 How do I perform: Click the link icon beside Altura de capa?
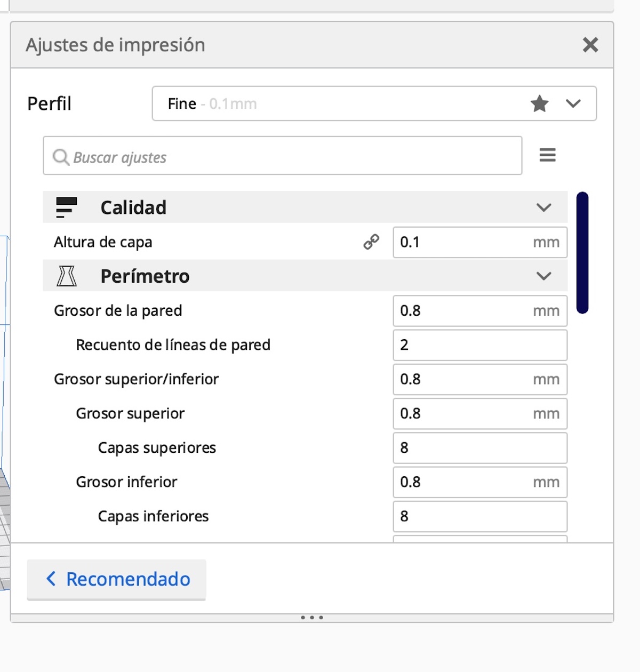coord(371,242)
